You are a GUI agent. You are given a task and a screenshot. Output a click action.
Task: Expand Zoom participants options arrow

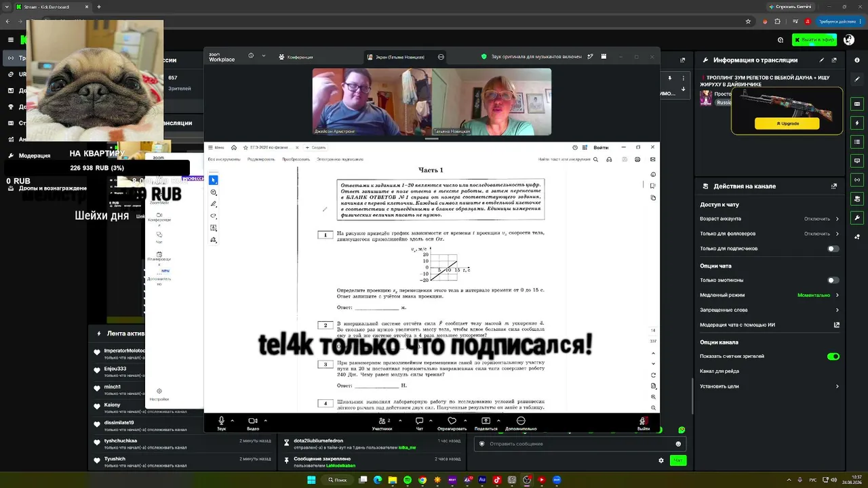pos(400,421)
